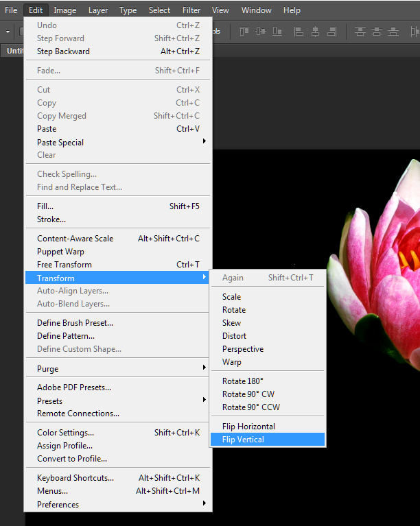Click the Distribute vertical centers icon
Viewport: 420px width, 526px height.
tap(377, 32)
